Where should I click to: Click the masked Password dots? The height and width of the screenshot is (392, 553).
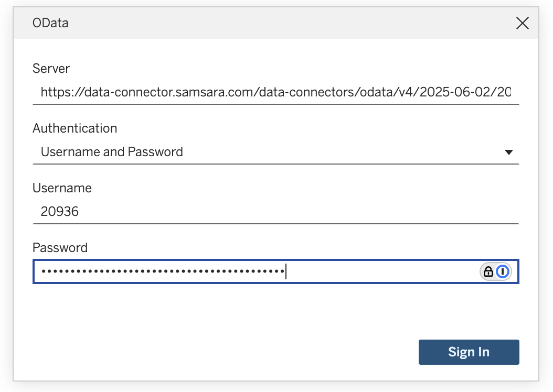[163, 271]
